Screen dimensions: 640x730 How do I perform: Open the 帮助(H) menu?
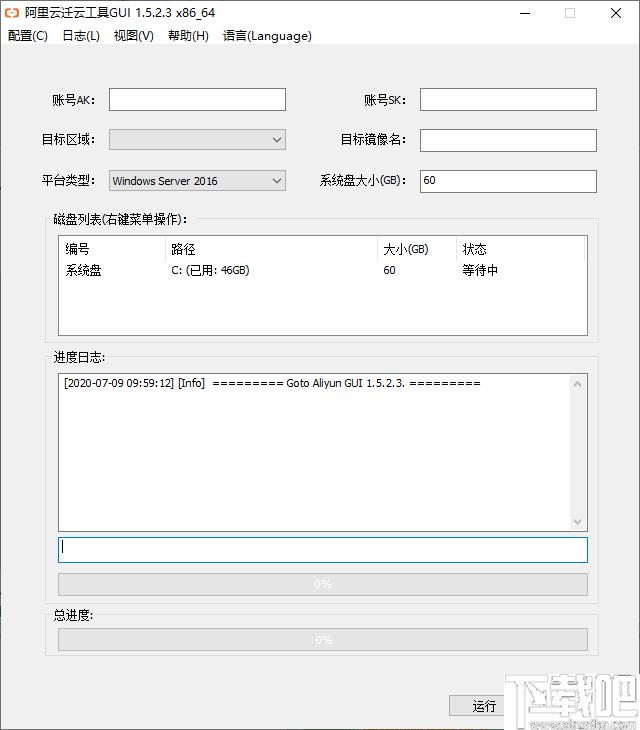pos(188,36)
